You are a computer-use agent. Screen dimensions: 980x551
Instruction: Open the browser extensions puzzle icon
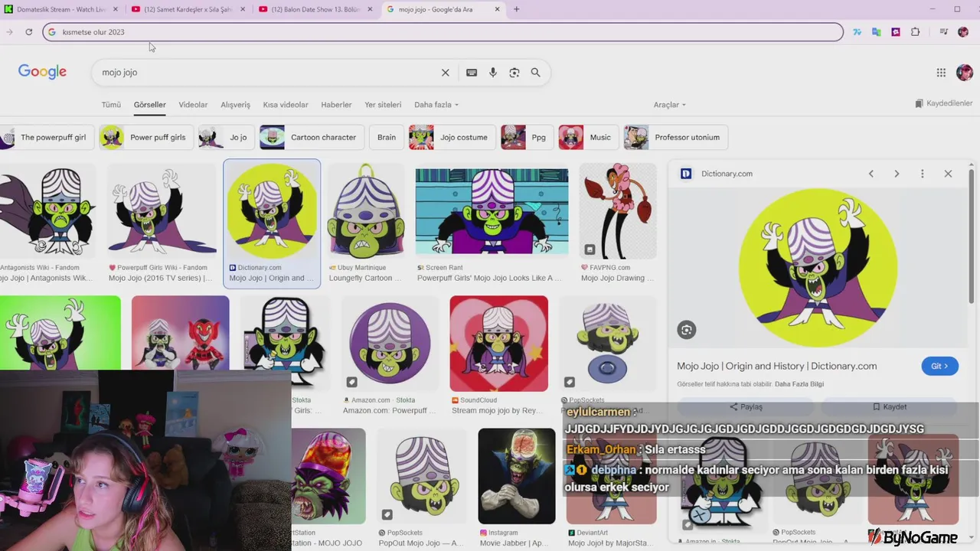pyautogui.click(x=915, y=31)
